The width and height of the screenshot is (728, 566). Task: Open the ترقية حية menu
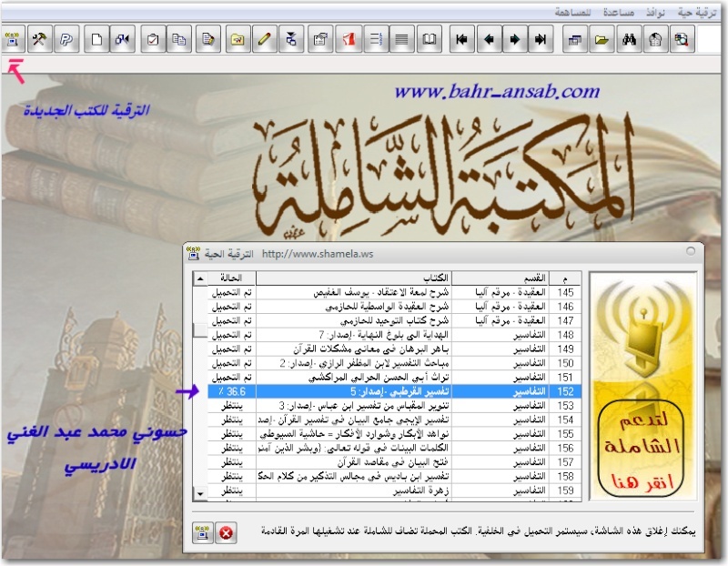tap(697, 13)
